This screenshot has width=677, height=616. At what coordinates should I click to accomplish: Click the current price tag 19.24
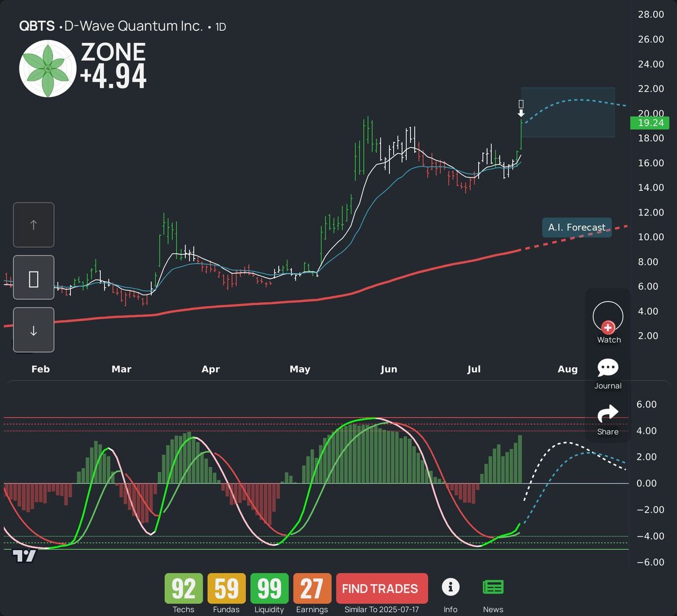click(x=650, y=123)
